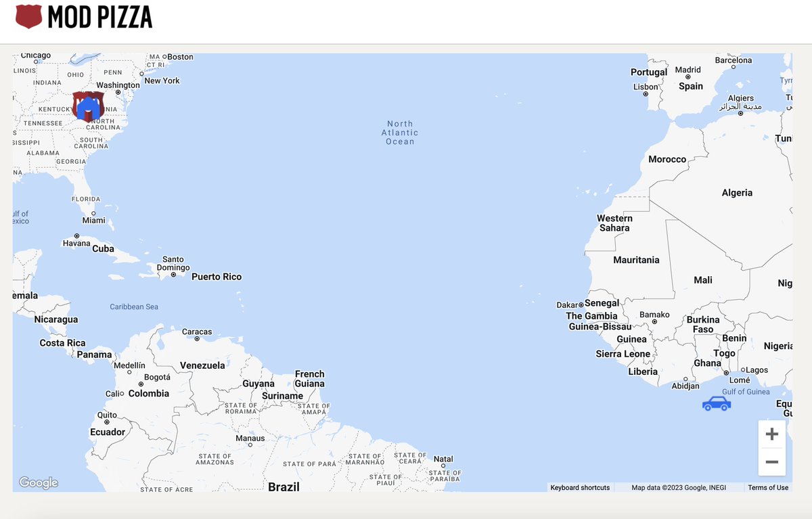The width and height of the screenshot is (812, 519).
Task: Click the Brazil label on the map
Action: pyautogui.click(x=284, y=487)
